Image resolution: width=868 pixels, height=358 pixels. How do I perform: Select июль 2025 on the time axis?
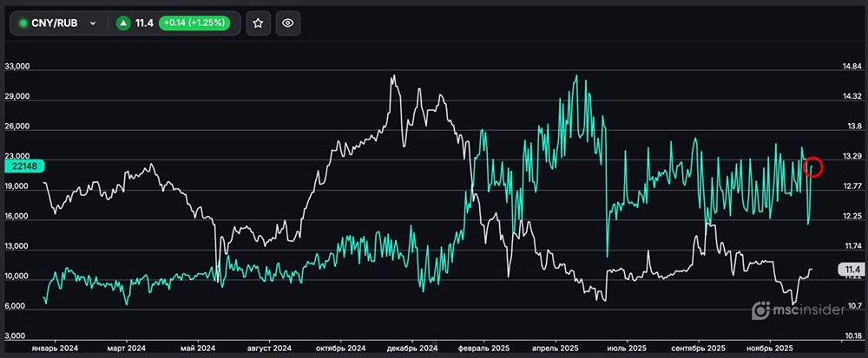point(627,348)
